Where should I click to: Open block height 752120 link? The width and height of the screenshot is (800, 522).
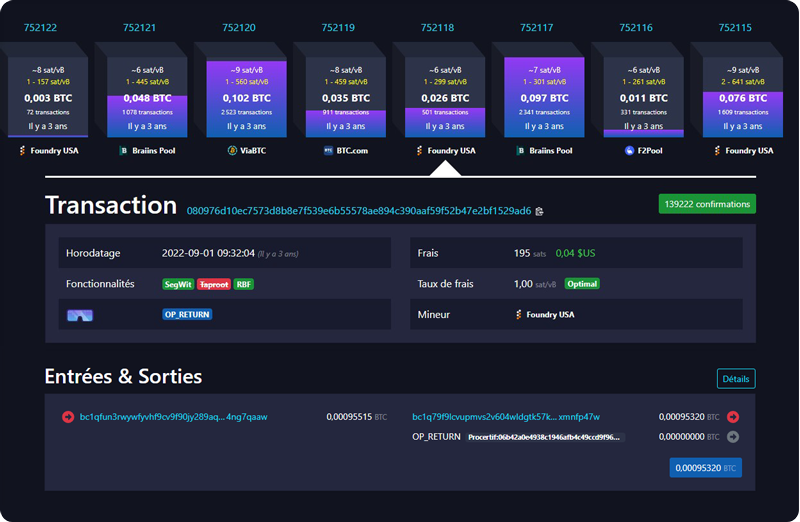pos(239,28)
